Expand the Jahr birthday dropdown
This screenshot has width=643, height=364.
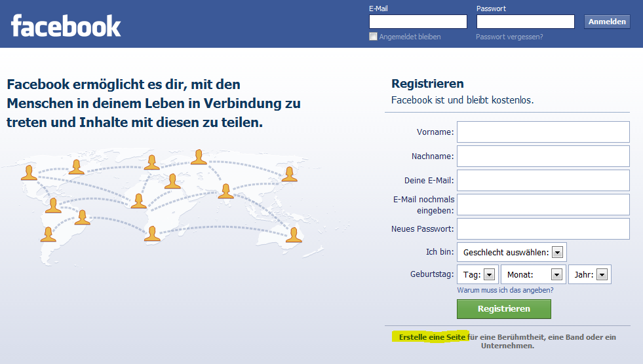click(590, 274)
